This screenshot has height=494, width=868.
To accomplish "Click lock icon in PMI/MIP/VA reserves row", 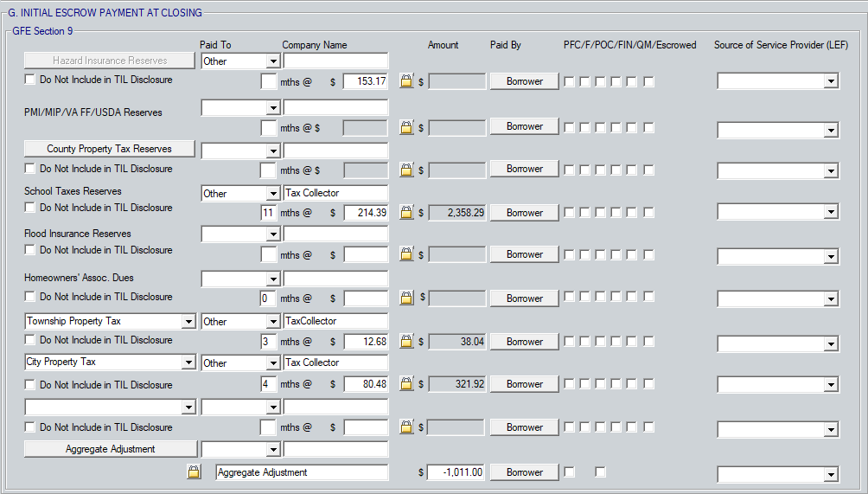I will tap(406, 127).
